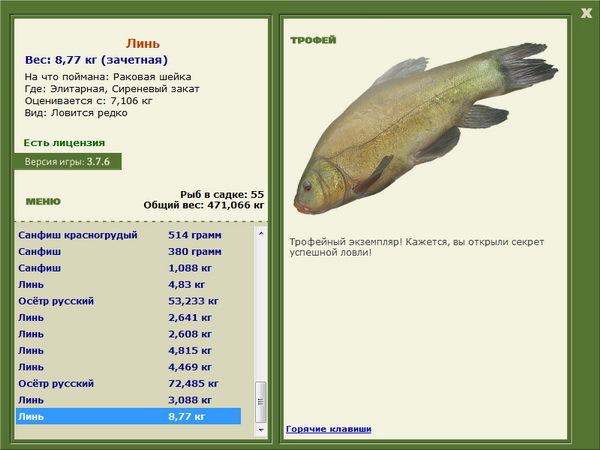600x450 pixels.
Task: Open the МЕНЮ menu
Action: tap(43, 202)
